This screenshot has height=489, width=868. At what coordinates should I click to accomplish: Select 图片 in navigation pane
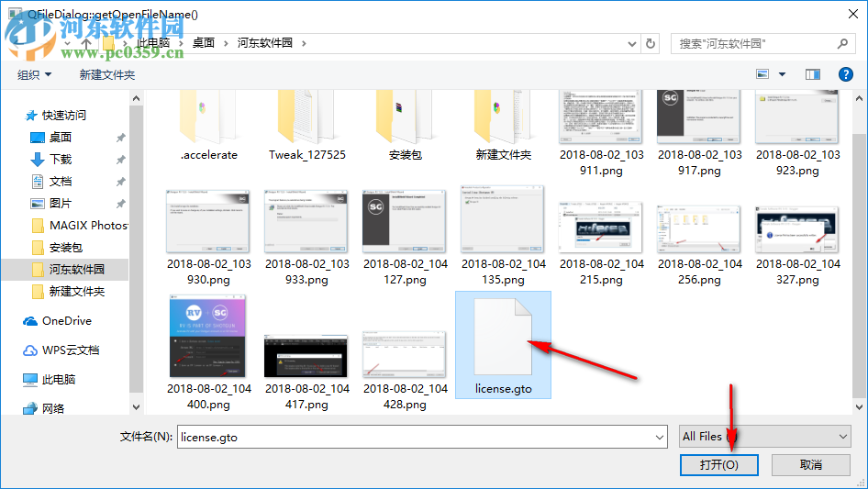click(61, 204)
